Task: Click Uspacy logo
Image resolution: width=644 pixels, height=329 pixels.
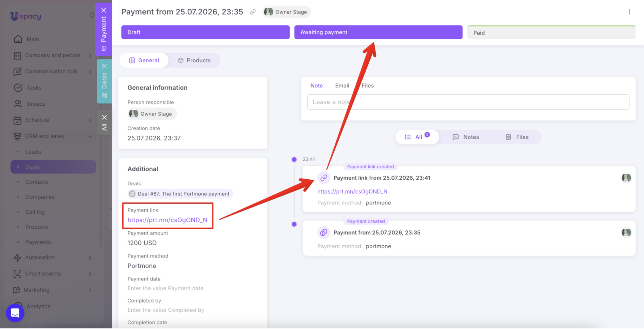Action: (26, 16)
